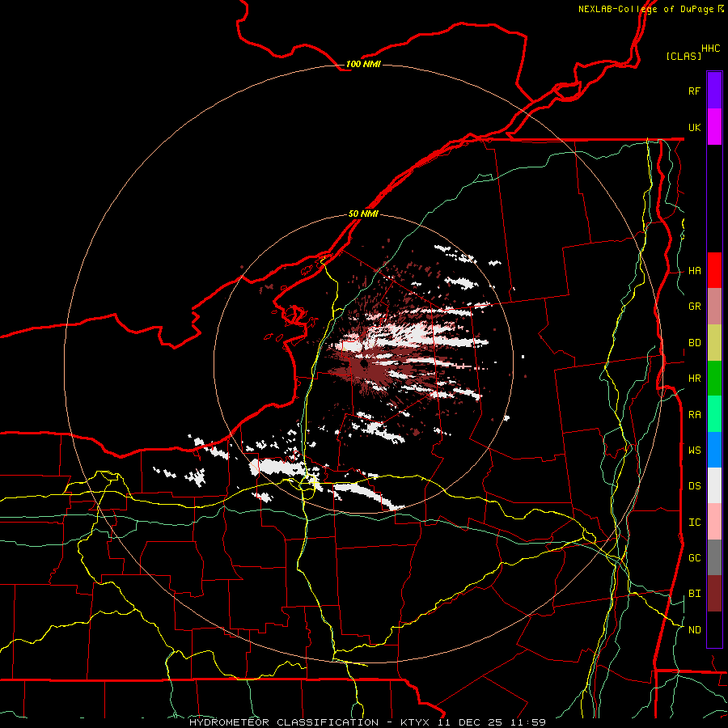Screen dimensions: 728x728
Task: Click the RA light-green legend swatch
Action: [x=714, y=414]
